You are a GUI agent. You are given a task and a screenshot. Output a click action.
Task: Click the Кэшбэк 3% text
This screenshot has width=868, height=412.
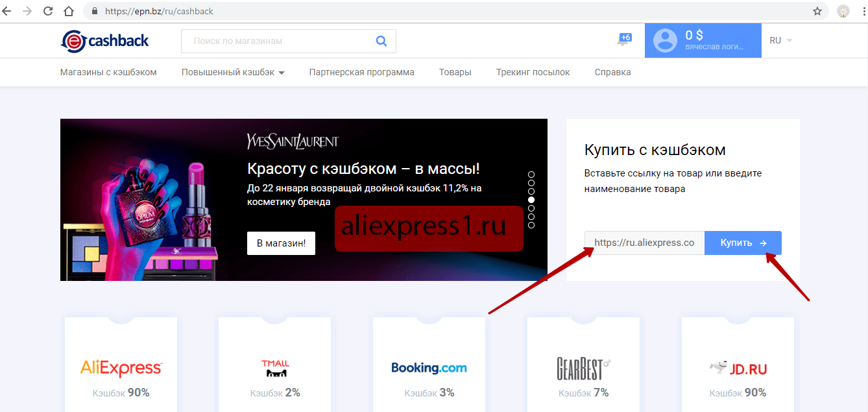point(429,393)
